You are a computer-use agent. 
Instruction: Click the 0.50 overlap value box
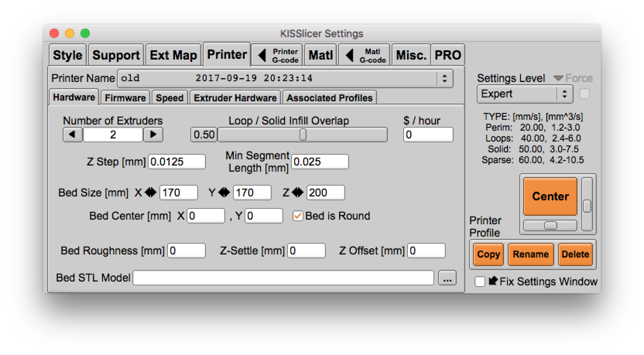point(204,135)
